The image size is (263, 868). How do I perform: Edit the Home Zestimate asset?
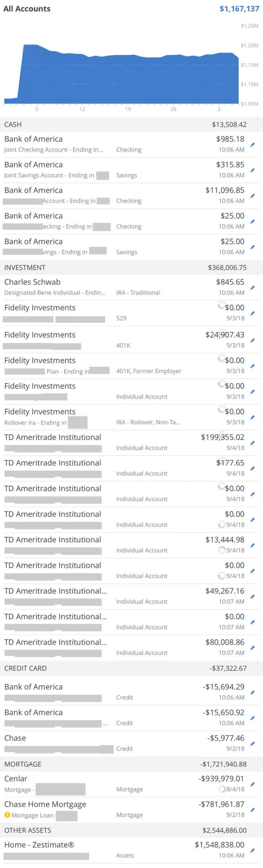tap(252, 851)
